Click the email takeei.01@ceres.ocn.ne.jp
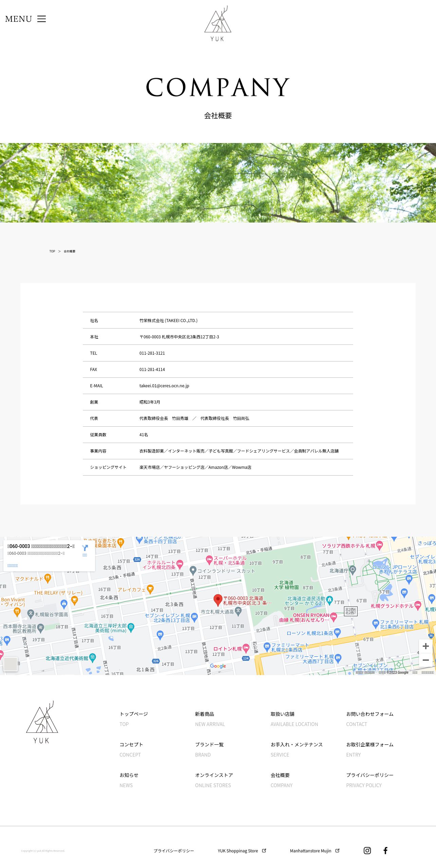Viewport: 436px width, 868px height. (164, 386)
